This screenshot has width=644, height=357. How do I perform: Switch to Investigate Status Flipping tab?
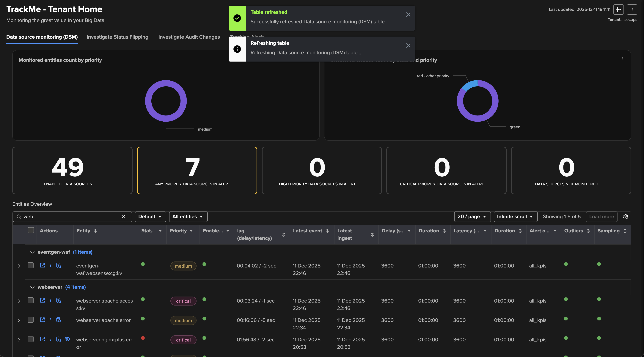(x=117, y=37)
